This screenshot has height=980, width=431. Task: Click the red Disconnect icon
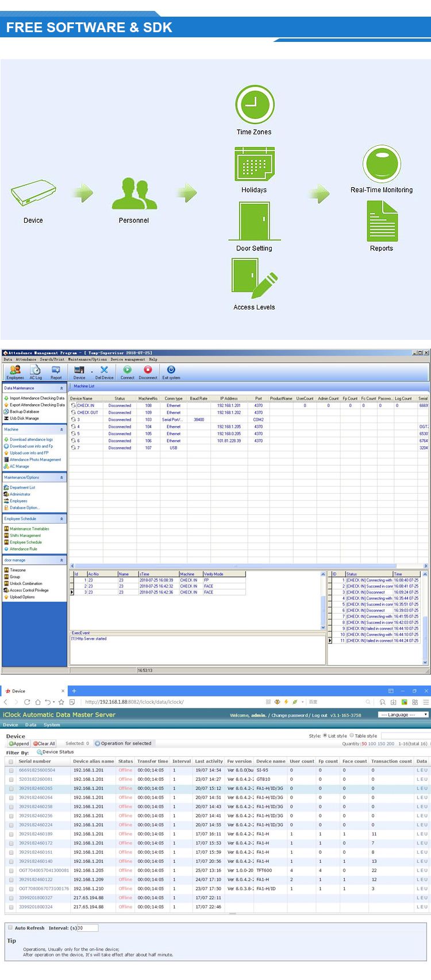pyautogui.click(x=148, y=372)
